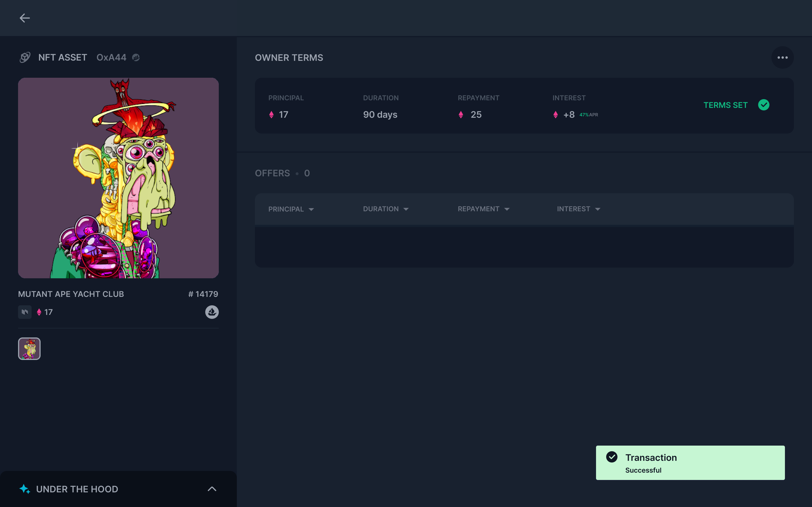The height and width of the screenshot is (507, 812).
Task: Click the pink ETH icon beside Principal 17
Action: coord(272,115)
